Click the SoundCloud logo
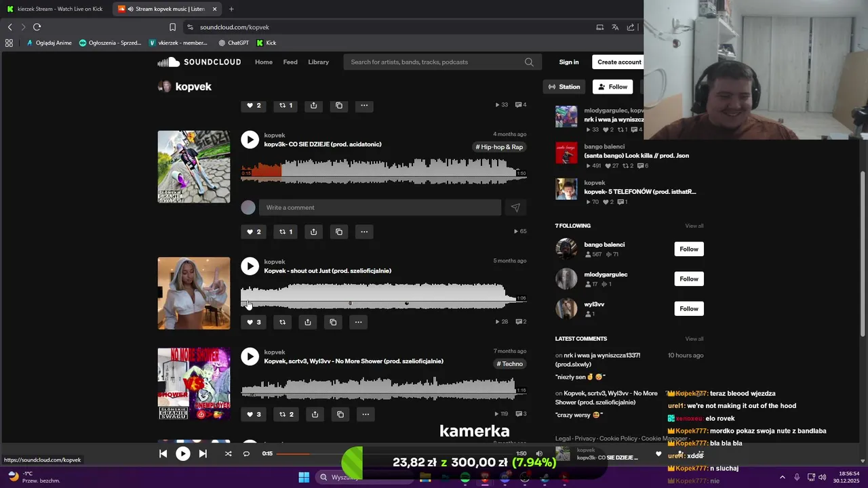 point(199,62)
